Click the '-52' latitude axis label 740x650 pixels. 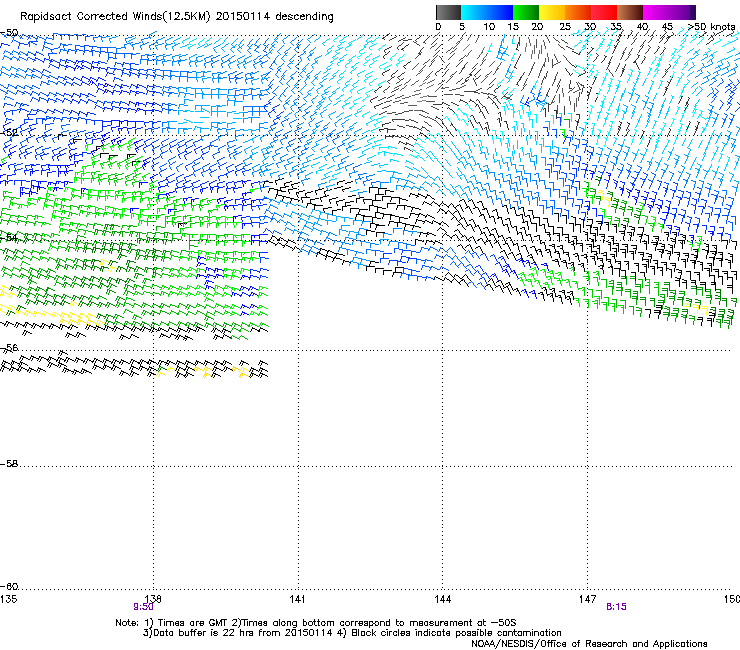9,133
